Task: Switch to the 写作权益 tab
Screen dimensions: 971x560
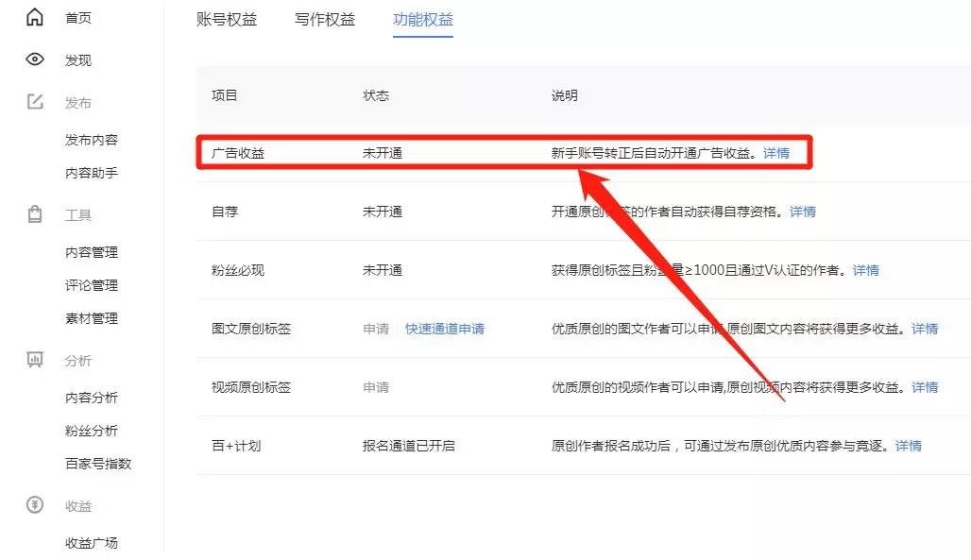Action: (x=325, y=18)
